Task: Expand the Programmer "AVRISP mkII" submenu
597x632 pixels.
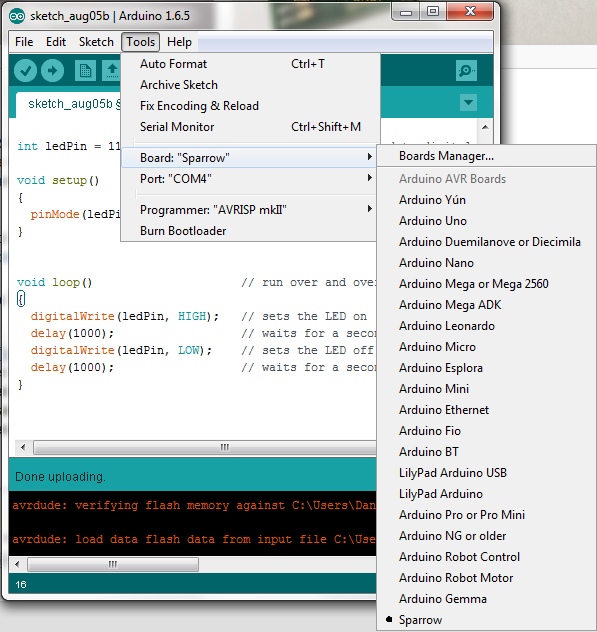Action: click(250, 210)
